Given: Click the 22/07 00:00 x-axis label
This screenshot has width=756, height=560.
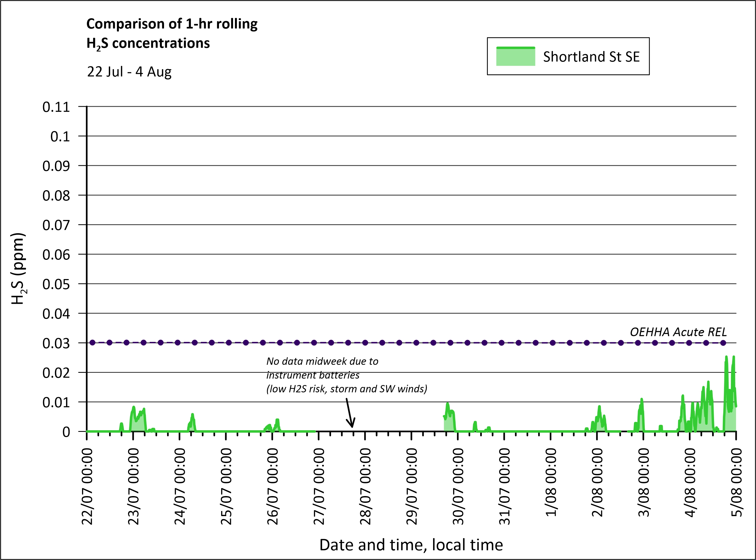Looking at the screenshot, I should [87, 486].
